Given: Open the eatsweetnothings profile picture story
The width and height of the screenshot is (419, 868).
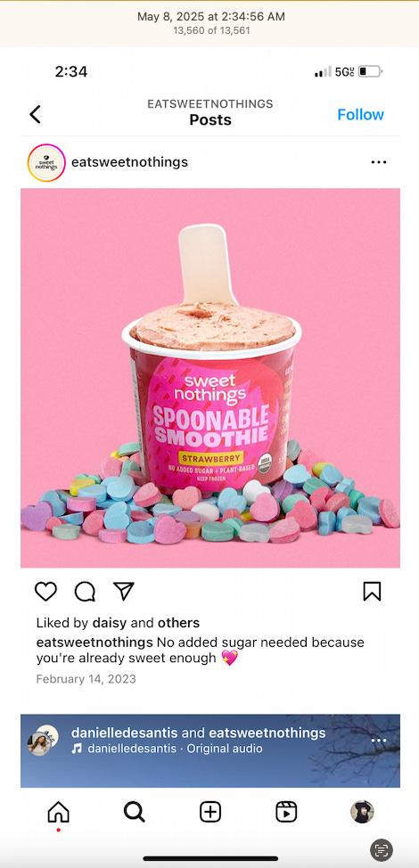Looking at the screenshot, I should click(x=46, y=163).
